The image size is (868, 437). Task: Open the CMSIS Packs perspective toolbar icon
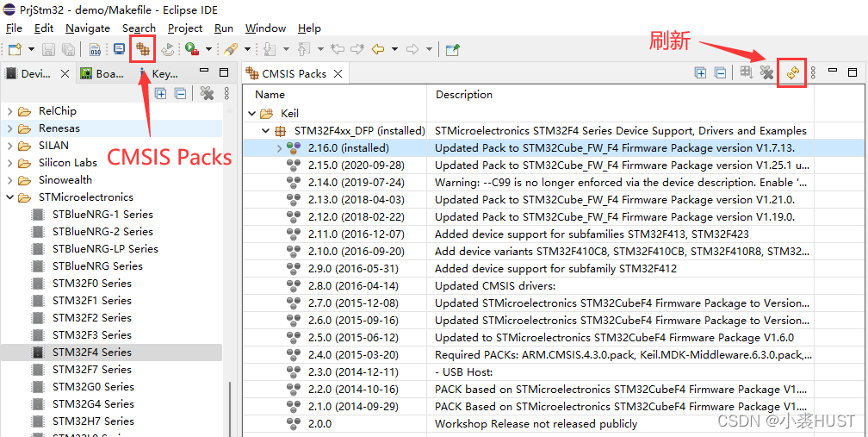(x=143, y=49)
